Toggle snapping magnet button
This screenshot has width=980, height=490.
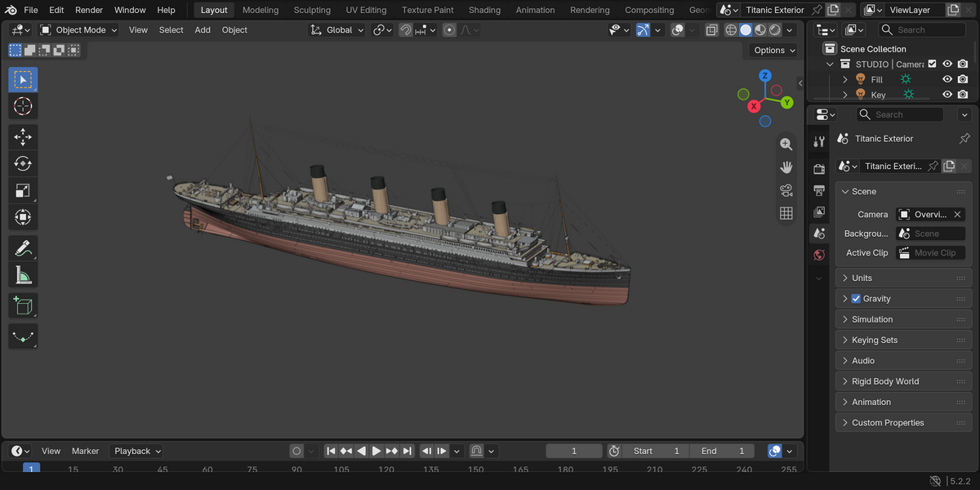click(x=406, y=29)
